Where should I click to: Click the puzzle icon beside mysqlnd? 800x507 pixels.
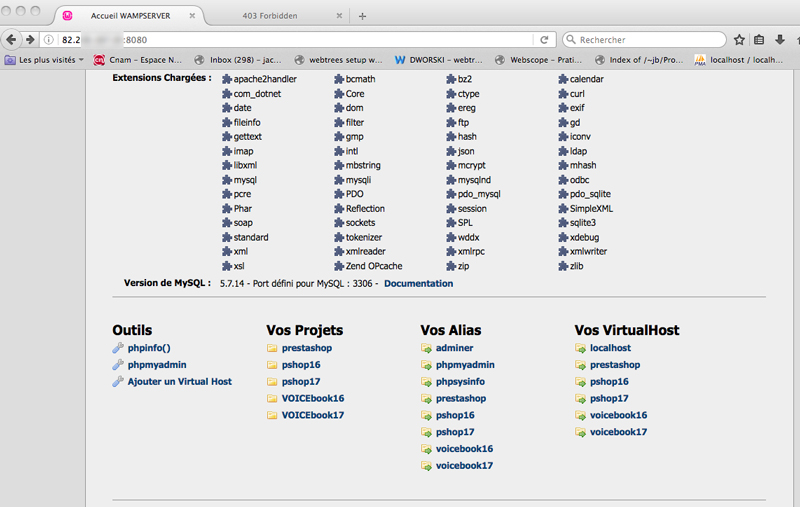(x=451, y=180)
